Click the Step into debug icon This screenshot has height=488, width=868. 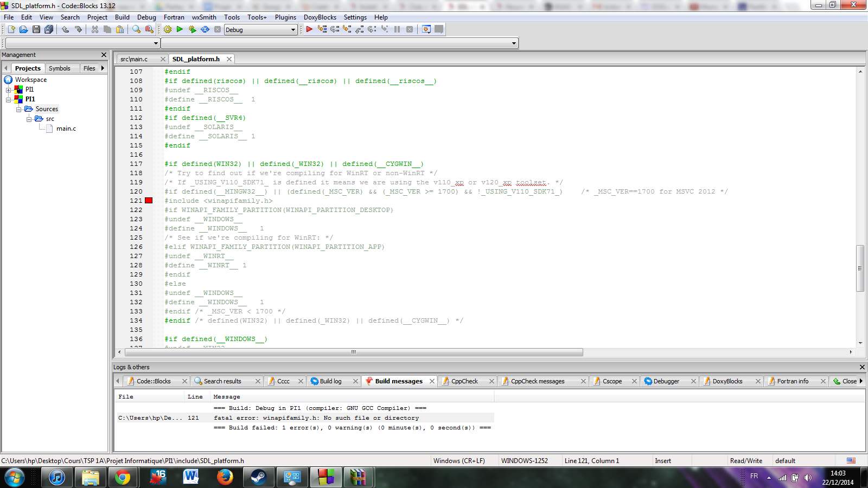(x=347, y=29)
